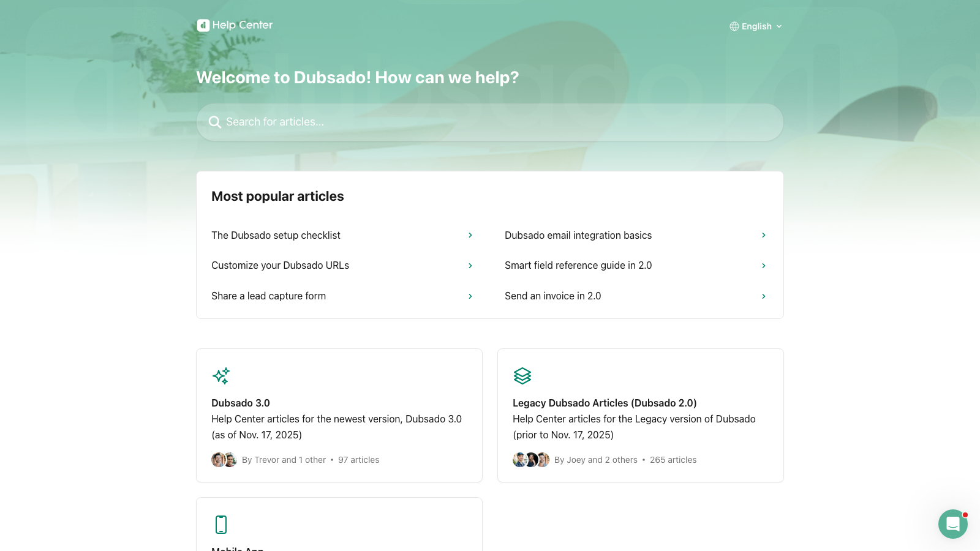Click chevron next to Share a lead capture form
980x551 pixels.
[470, 296]
